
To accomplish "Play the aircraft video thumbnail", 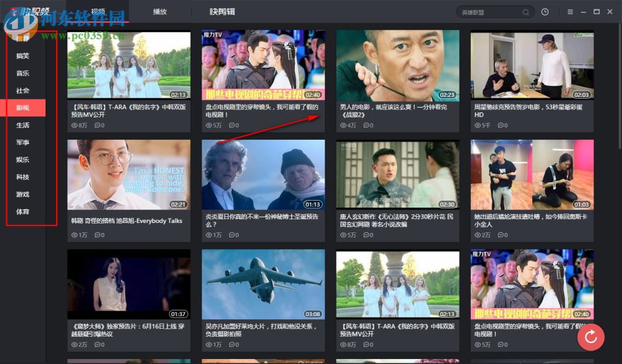I will 262,284.
